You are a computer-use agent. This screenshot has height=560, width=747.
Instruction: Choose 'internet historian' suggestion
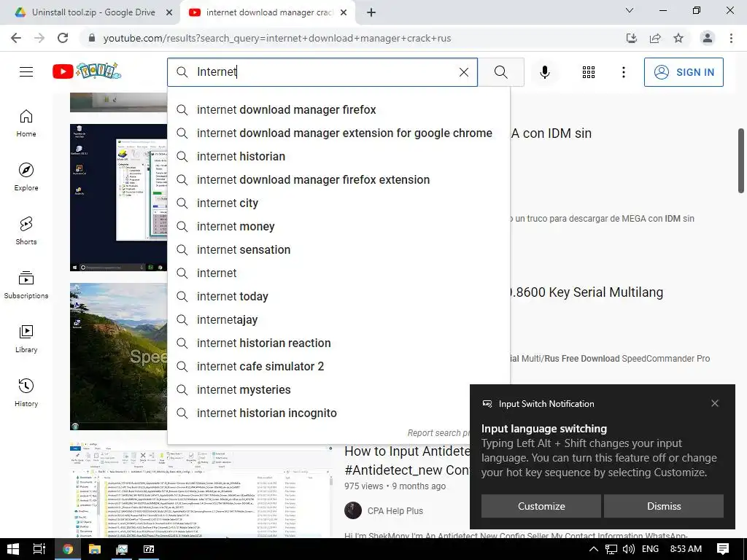coord(338,156)
